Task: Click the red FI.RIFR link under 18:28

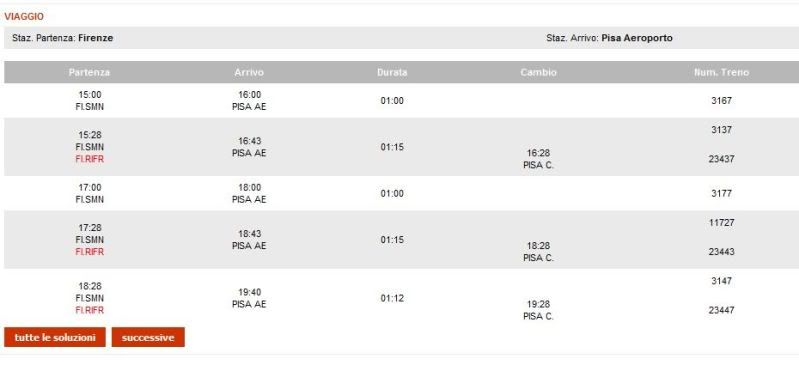Action: point(90,310)
